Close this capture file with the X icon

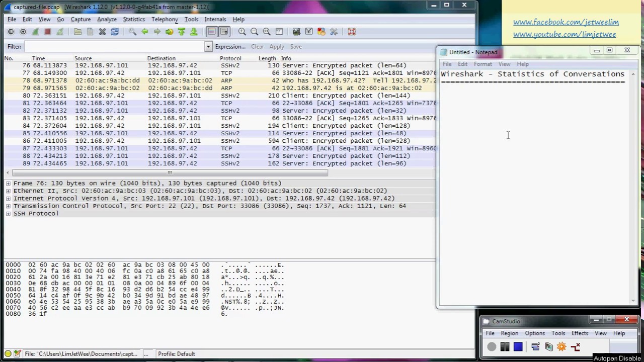102,32
